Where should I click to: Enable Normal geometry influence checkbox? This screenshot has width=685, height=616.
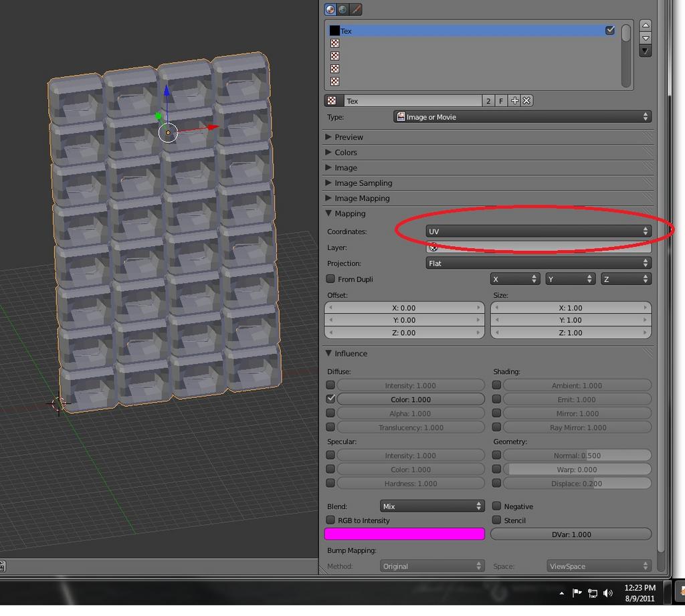click(x=496, y=455)
